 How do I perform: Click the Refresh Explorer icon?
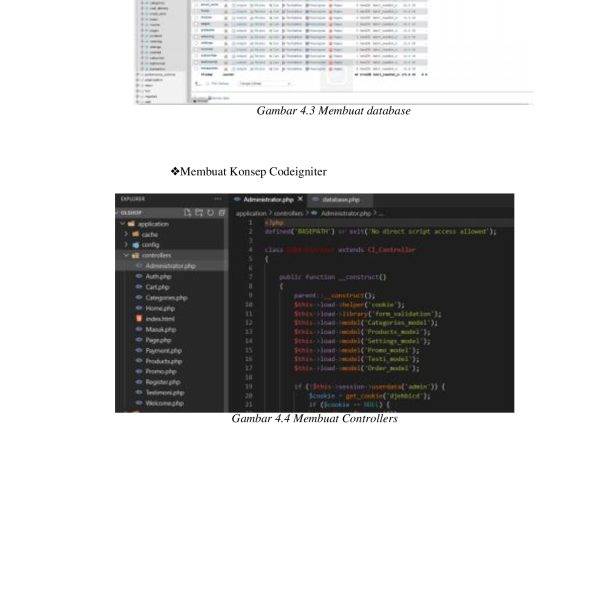[x=208, y=213]
